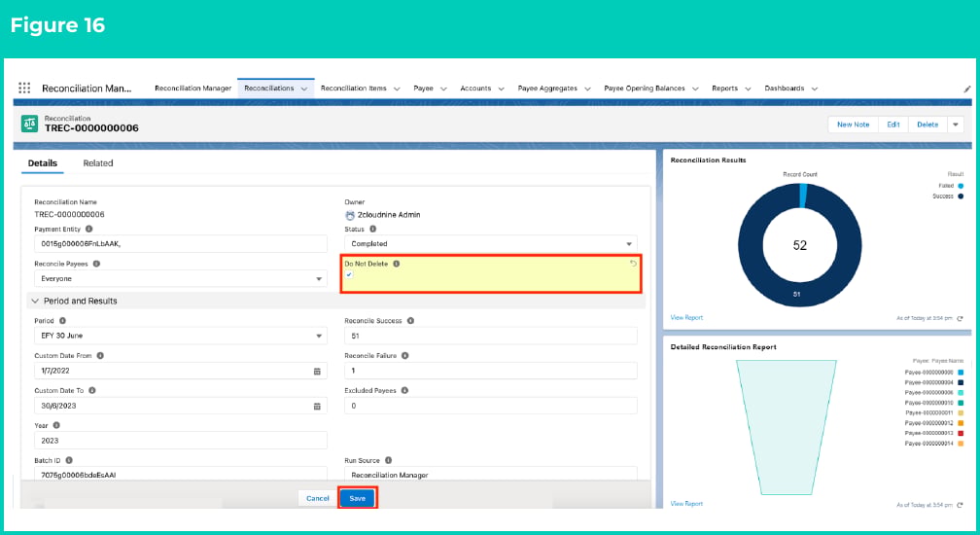Image resolution: width=980 pixels, height=535 pixels.
Task: Click info icon next to Do Not Delete
Action: coord(397,264)
